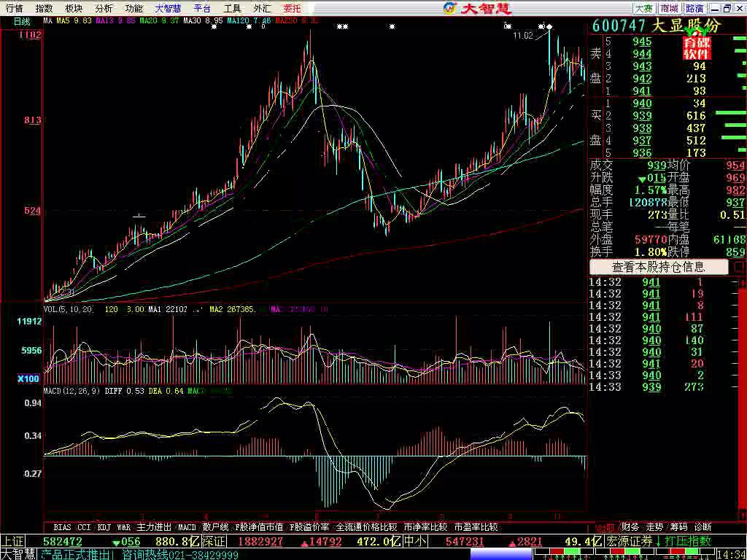The width and height of the screenshot is (747, 560).
Task: Click the MA30 8.95 legend label
Action: (203, 21)
